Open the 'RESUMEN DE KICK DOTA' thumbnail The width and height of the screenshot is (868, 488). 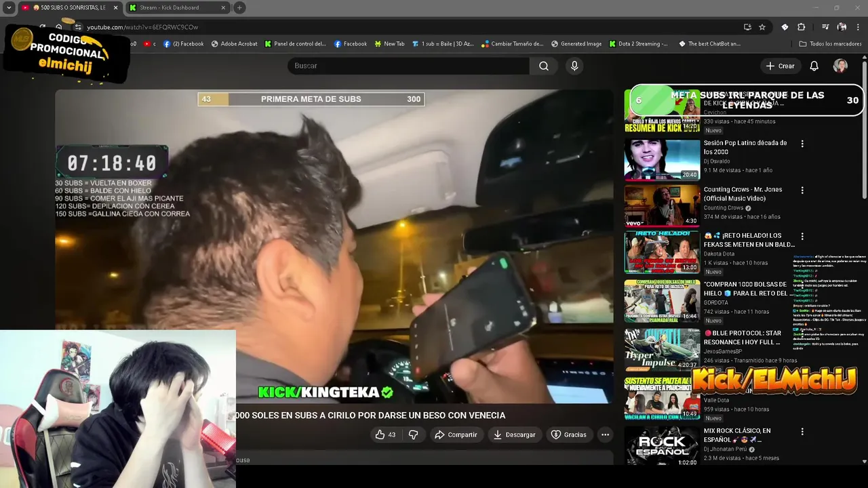pos(662,111)
